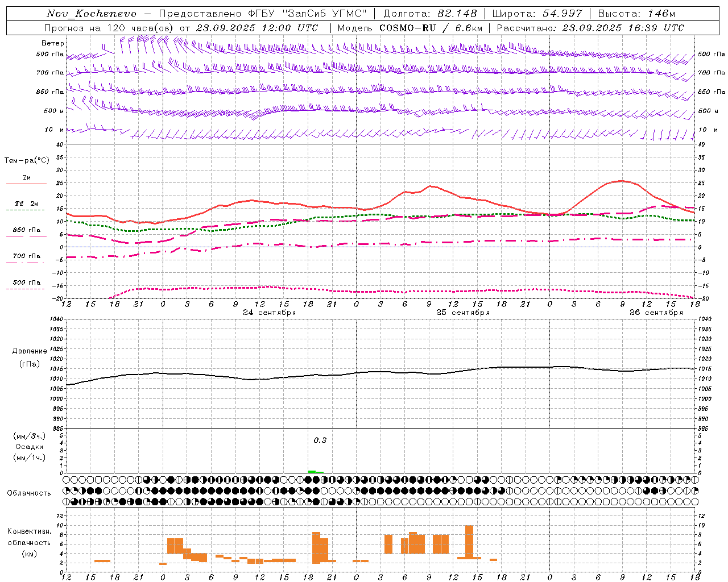This screenshot has width=728, height=582.
Task: Click the '26 сентября' date label
Action: (656, 313)
